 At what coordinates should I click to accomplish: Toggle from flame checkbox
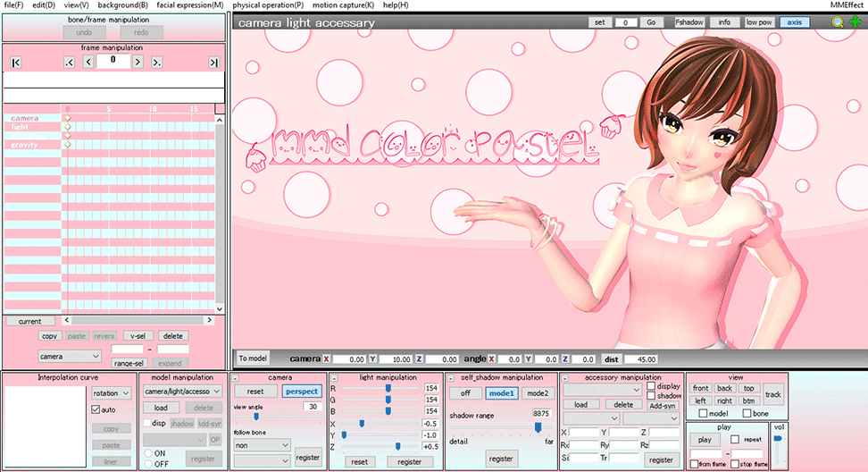point(694,464)
